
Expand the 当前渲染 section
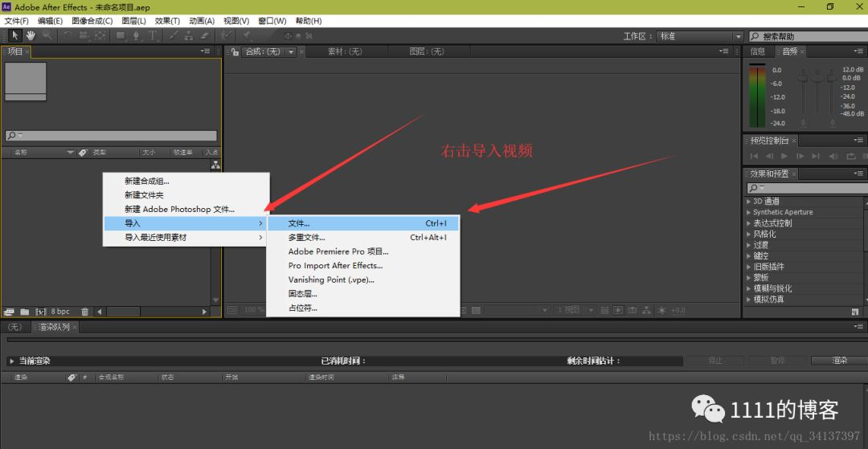(11, 361)
